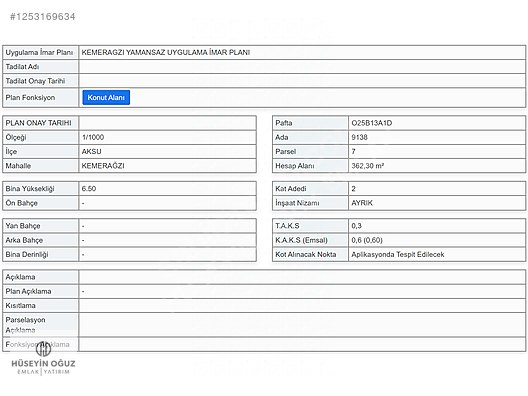Screen dimensions: 528x396
Task: Click the Hüseyin Oğuz logo icon
Action: tap(44, 348)
